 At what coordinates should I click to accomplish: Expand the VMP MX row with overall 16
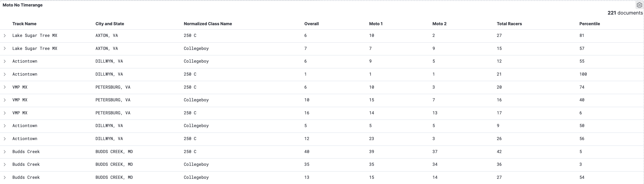(5, 113)
